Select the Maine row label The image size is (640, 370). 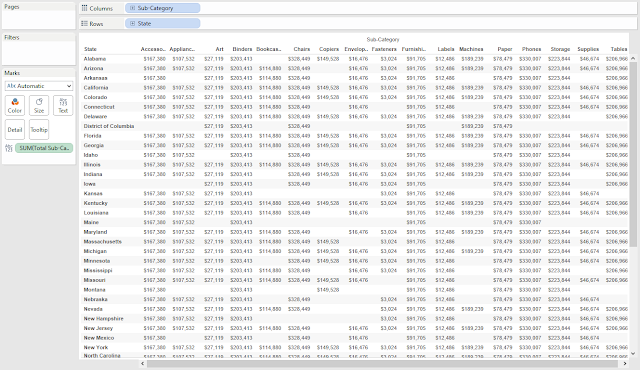[91, 222]
